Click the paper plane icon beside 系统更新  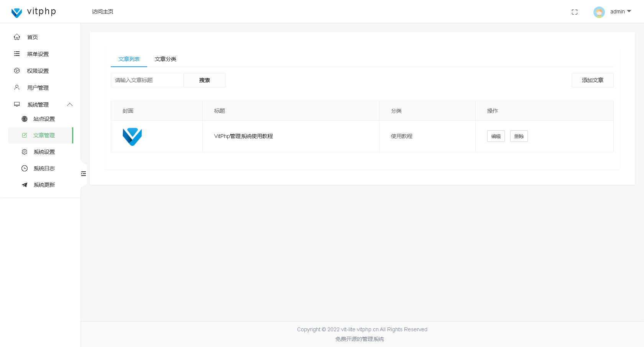[x=25, y=185]
